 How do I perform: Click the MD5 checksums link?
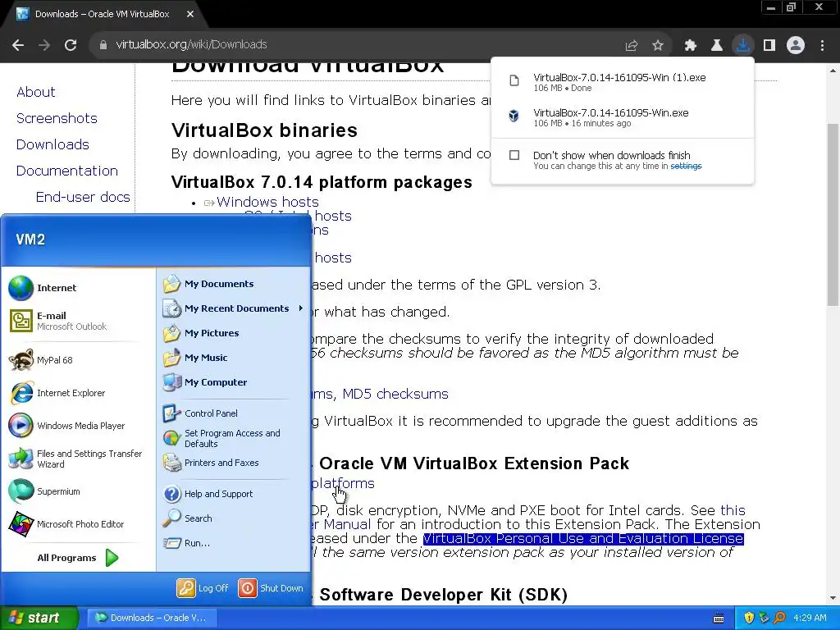(x=395, y=394)
